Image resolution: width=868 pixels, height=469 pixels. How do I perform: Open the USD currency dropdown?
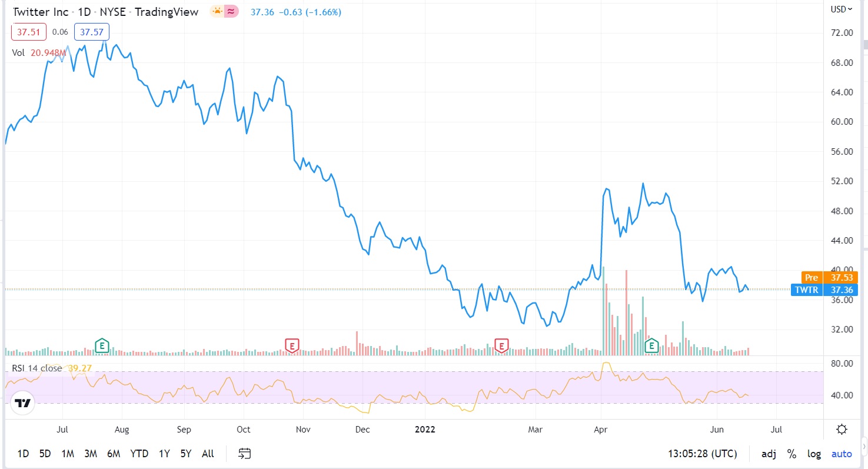(x=842, y=9)
